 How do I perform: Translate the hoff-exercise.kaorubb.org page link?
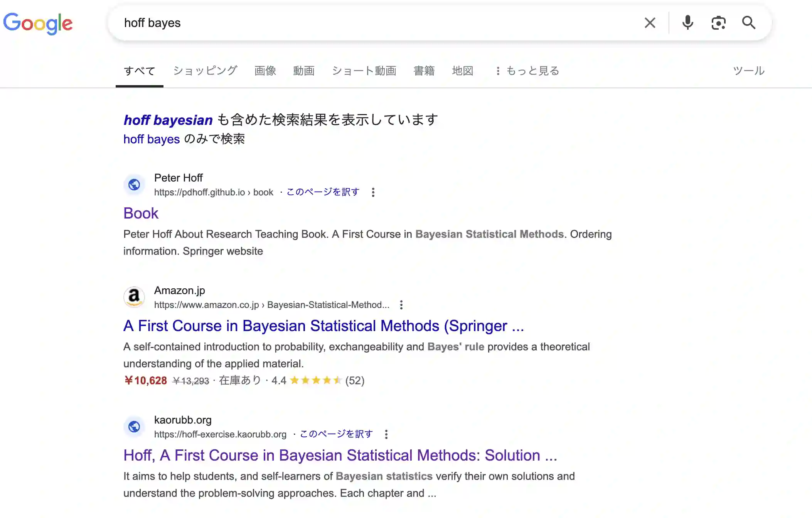coord(337,434)
